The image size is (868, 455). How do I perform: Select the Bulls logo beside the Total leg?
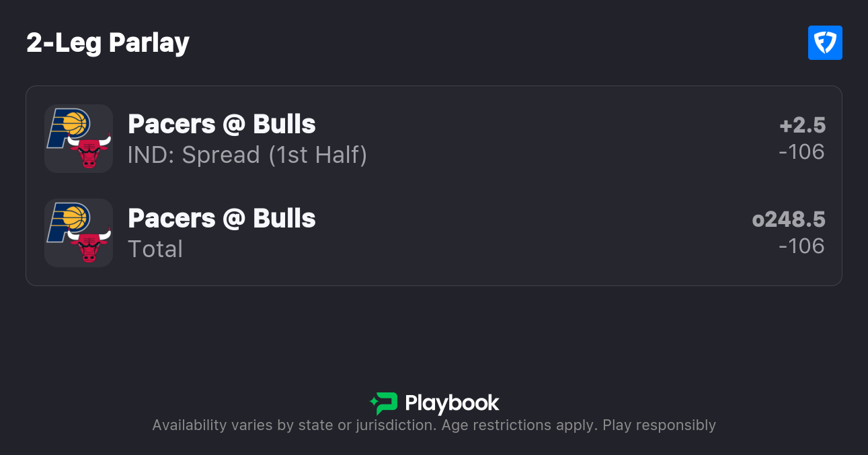(x=89, y=246)
